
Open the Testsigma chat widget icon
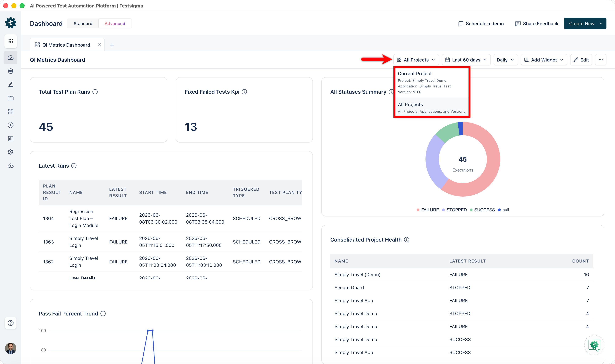click(594, 345)
